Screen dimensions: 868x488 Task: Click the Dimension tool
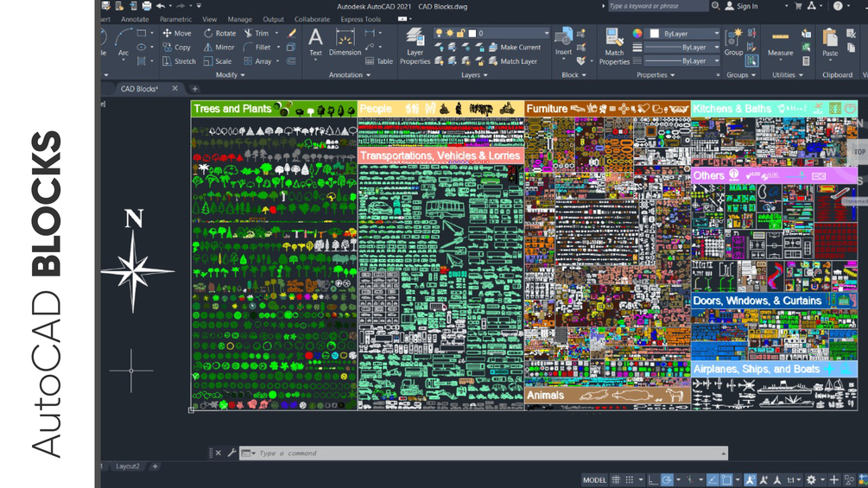tap(345, 42)
